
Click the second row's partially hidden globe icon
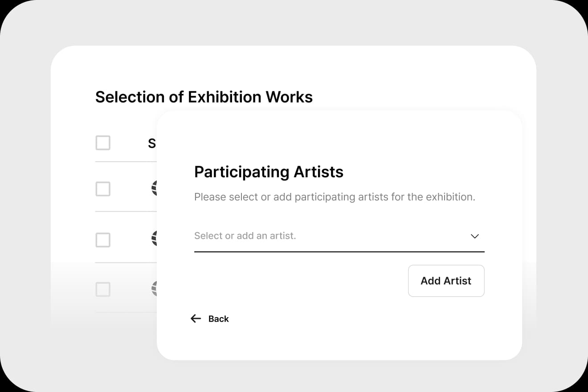pyautogui.click(x=154, y=239)
